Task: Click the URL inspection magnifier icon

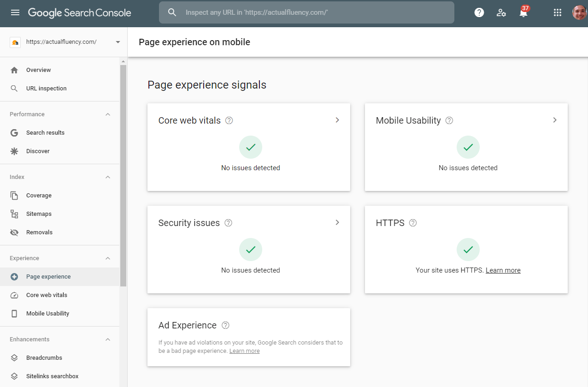Action: [14, 89]
